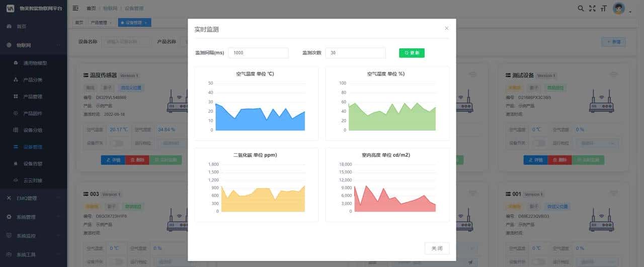Image resolution: width=644 pixels, height=267 pixels.
Task: Select the 设备管理 page tab
Action: [x=134, y=23]
